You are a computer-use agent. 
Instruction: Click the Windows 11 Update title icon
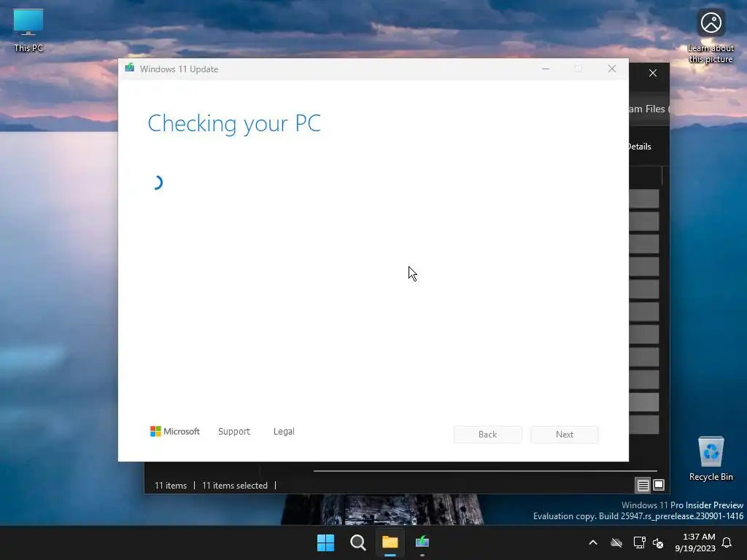tap(130, 69)
